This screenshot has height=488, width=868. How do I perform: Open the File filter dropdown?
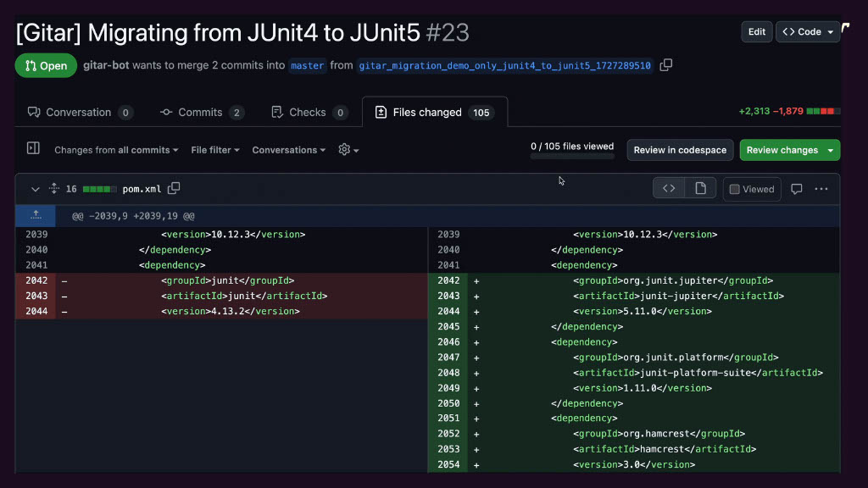point(215,150)
